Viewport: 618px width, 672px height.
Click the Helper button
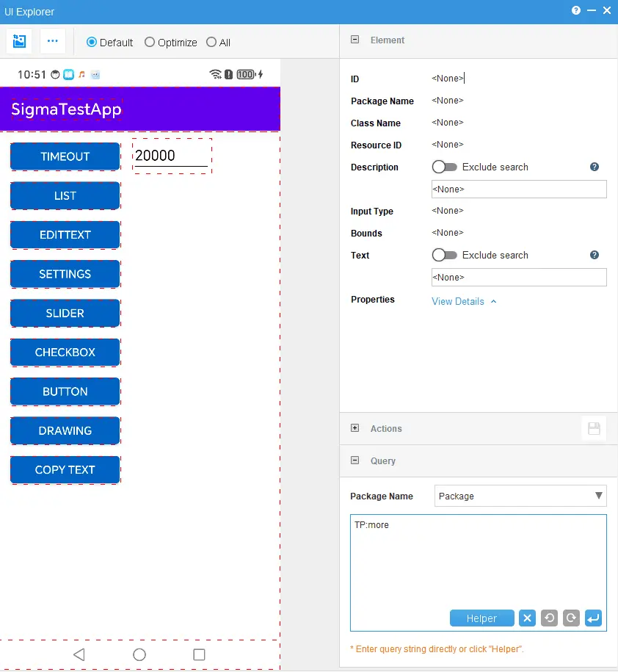tap(481, 618)
